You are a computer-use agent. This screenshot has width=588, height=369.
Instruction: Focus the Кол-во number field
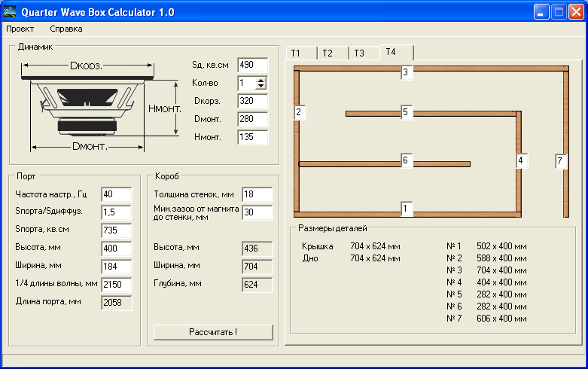pos(247,83)
